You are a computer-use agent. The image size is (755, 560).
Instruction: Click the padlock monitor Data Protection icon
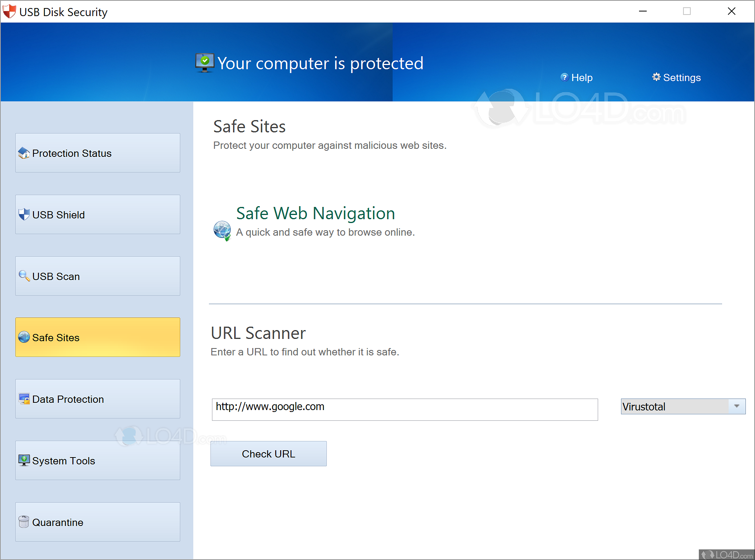(x=24, y=399)
